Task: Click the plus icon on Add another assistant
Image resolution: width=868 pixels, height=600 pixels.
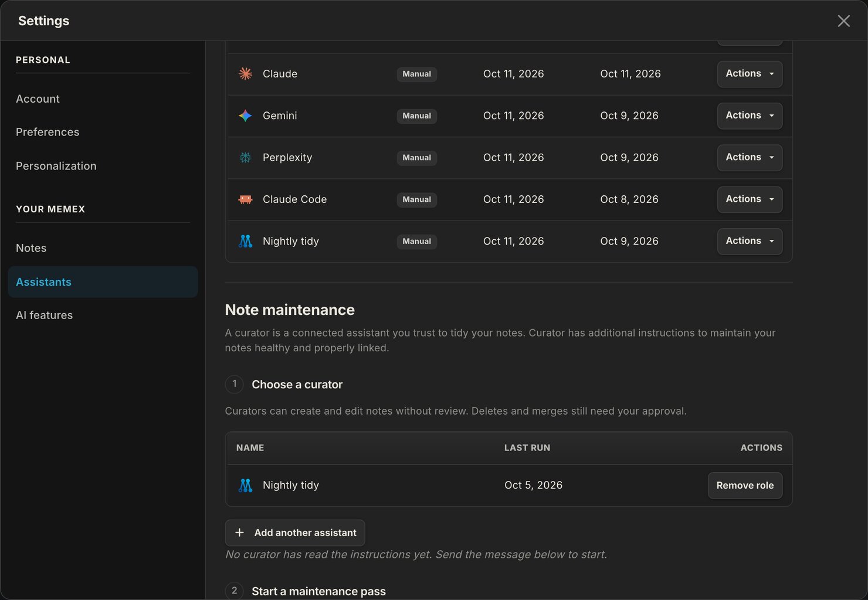Action: click(239, 533)
